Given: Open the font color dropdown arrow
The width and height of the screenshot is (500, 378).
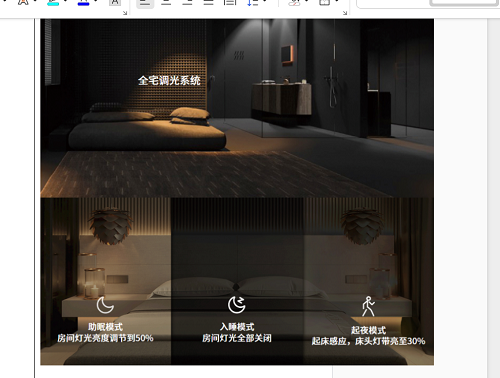Looking at the screenshot, I should point(96,2).
